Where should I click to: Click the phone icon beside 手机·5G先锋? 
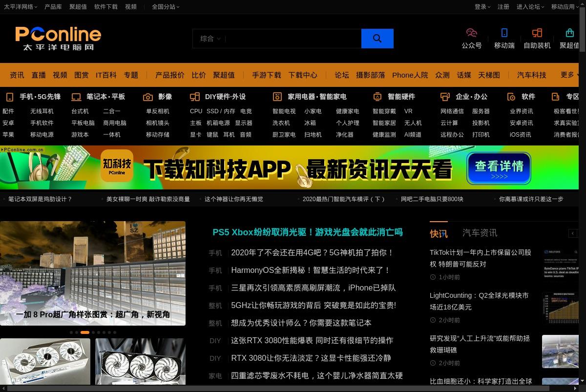pos(9,97)
